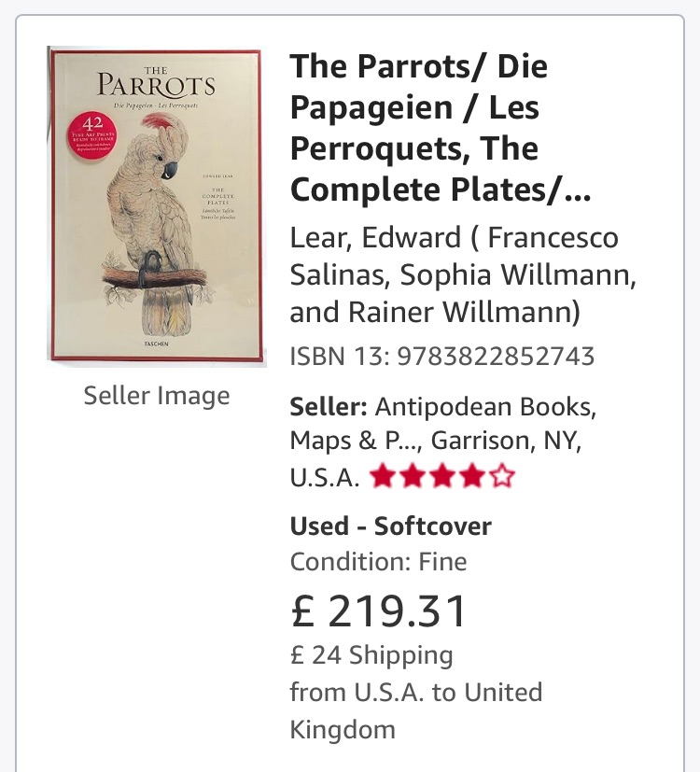Screen dimensions: 700x772
Task: Click shipping destination from U.S.A. to United Kingdom
Action: [416, 710]
